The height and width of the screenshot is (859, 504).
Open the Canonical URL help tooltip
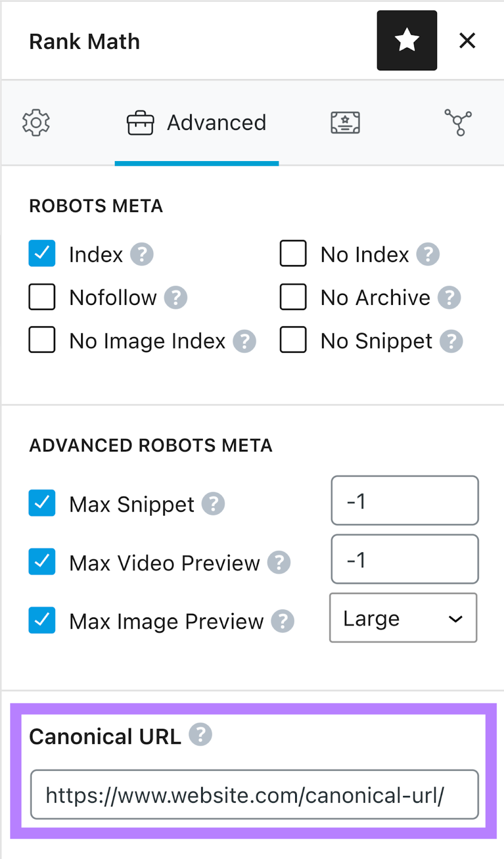(201, 734)
